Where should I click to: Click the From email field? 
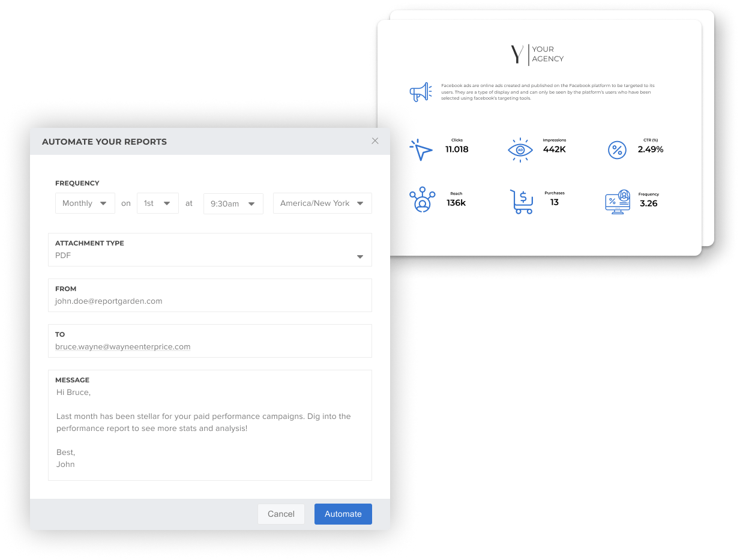tap(210, 295)
